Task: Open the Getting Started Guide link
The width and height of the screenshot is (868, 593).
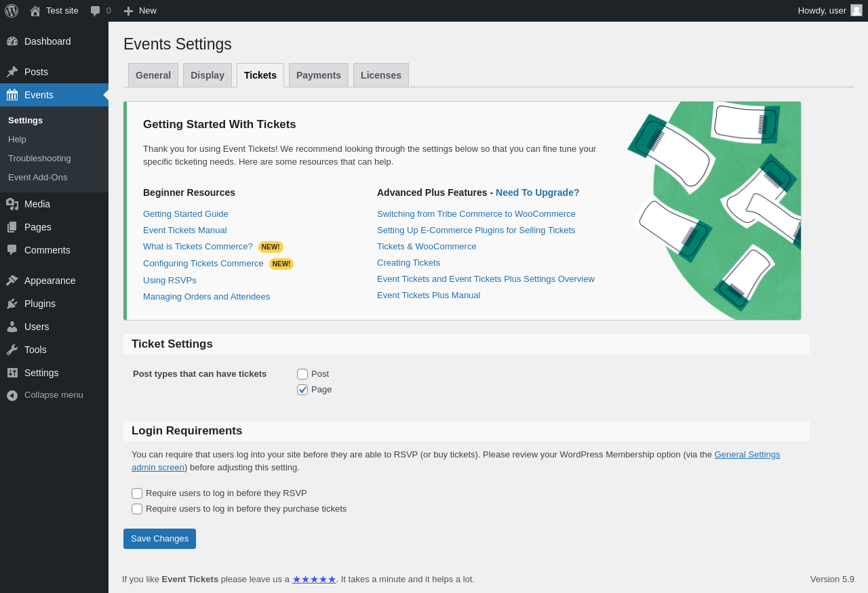Action: [x=186, y=214]
